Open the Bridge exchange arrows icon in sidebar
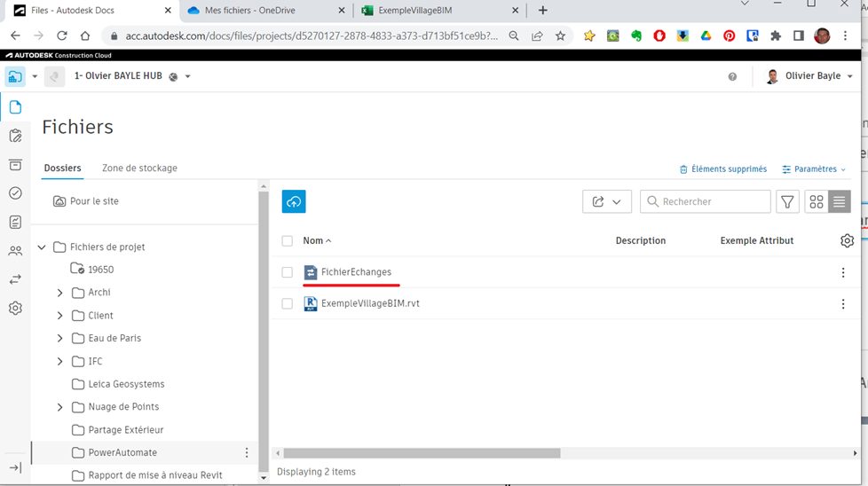868x486 pixels. point(15,279)
